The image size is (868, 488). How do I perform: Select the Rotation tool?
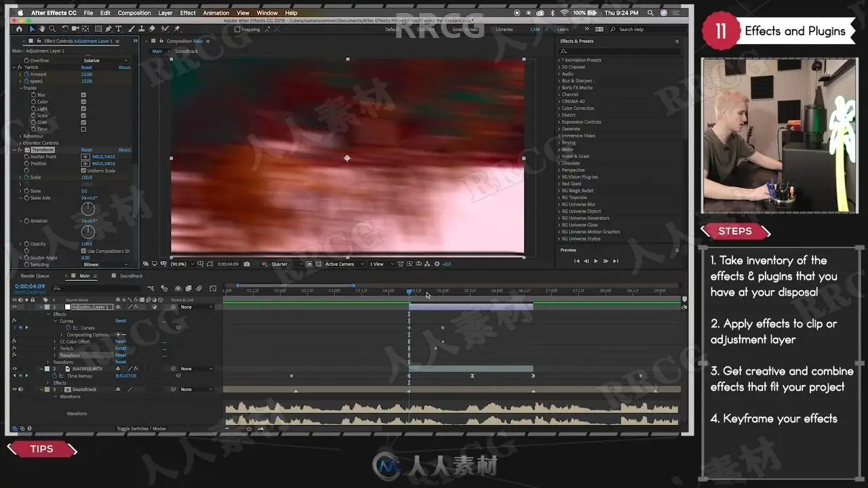65,29
